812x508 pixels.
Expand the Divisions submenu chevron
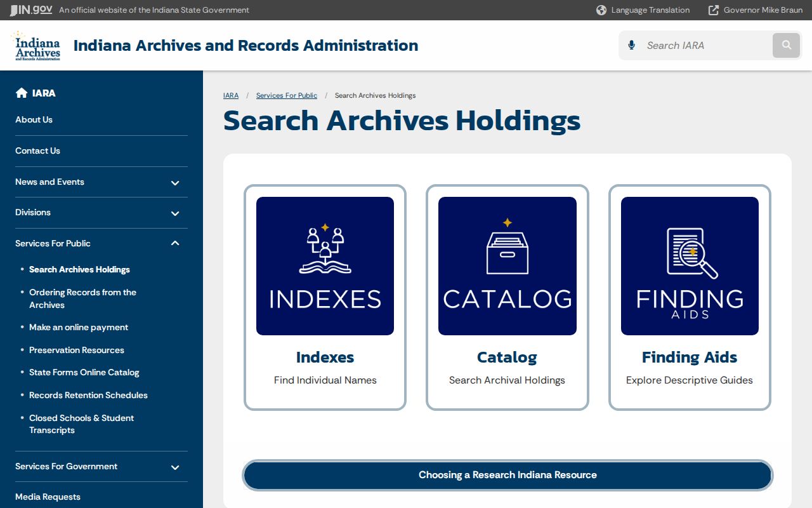(x=175, y=213)
